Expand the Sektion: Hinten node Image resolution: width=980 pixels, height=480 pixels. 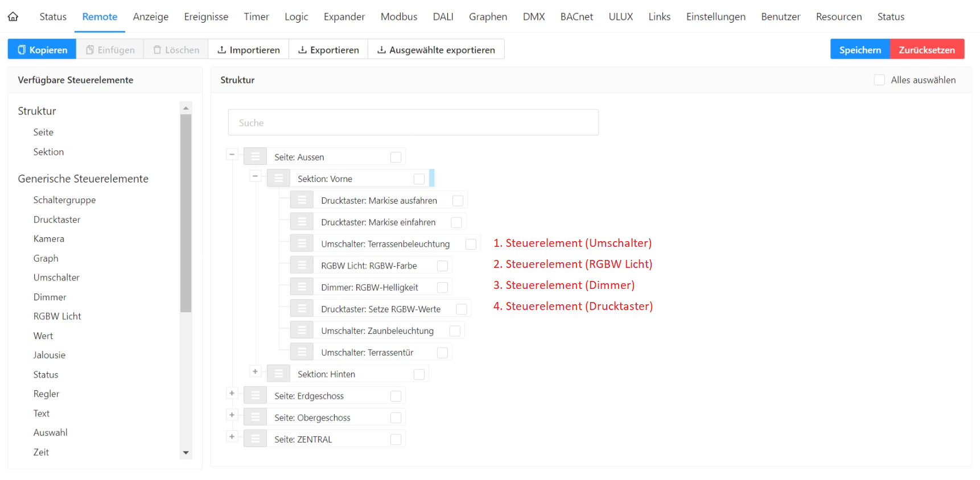pos(255,371)
